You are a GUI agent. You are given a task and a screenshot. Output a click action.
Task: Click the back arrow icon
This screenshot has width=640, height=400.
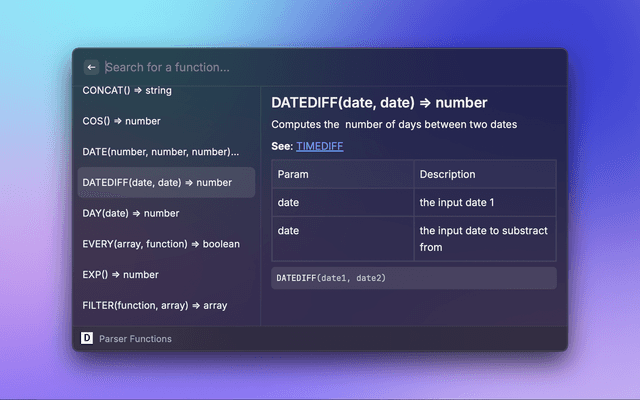pos(91,67)
